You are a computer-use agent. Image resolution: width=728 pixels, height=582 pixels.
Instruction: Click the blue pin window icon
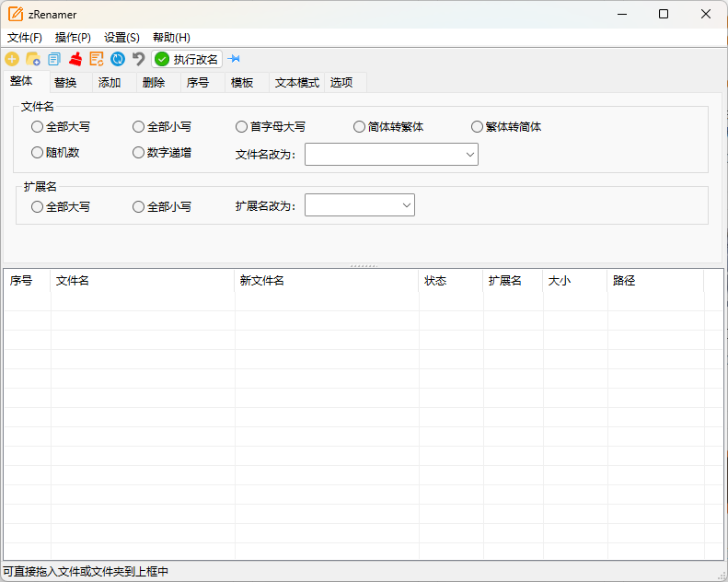coord(234,59)
